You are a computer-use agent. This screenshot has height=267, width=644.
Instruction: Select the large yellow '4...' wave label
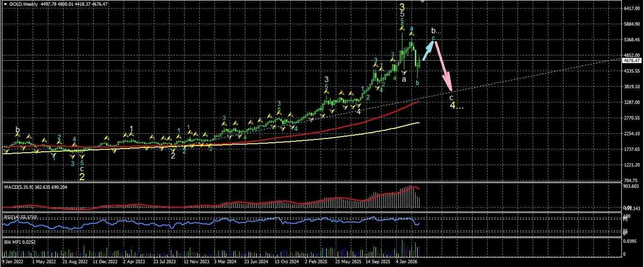pyautogui.click(x=456, y=105)
